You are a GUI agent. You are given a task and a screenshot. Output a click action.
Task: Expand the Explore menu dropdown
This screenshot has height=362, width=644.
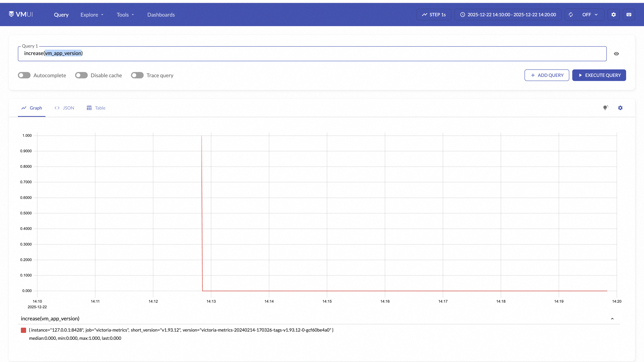(x=92, y=15)
